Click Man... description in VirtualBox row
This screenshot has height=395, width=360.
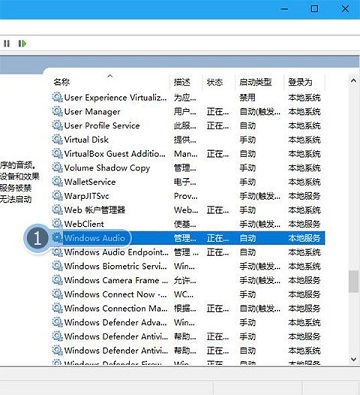pyautogui.click(x=186, y=154)
